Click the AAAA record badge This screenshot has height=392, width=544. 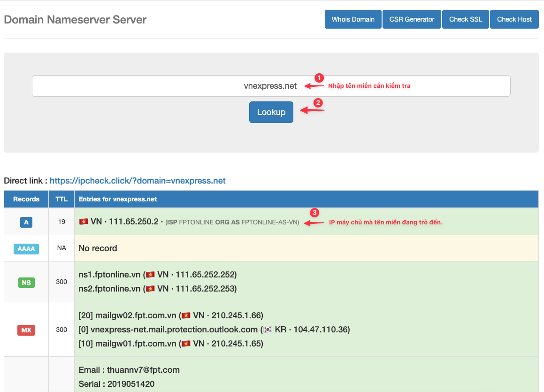click(26, 249)
